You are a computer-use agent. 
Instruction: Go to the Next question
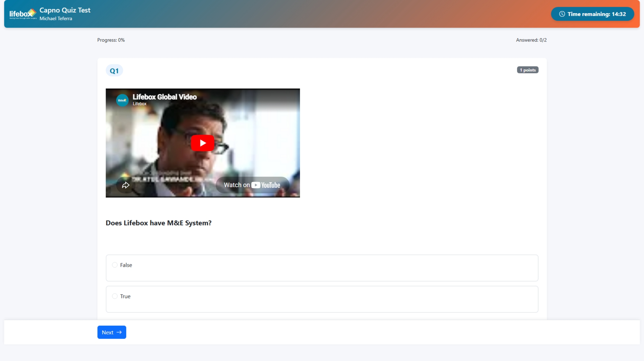pos(112,332)
